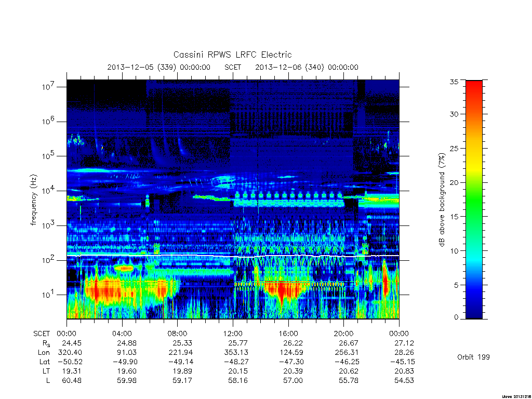Screen dimensions: 532x399
Task: Click the 10^7 frequency axis label
Action: pyautogui.click(x=49, y=87)
